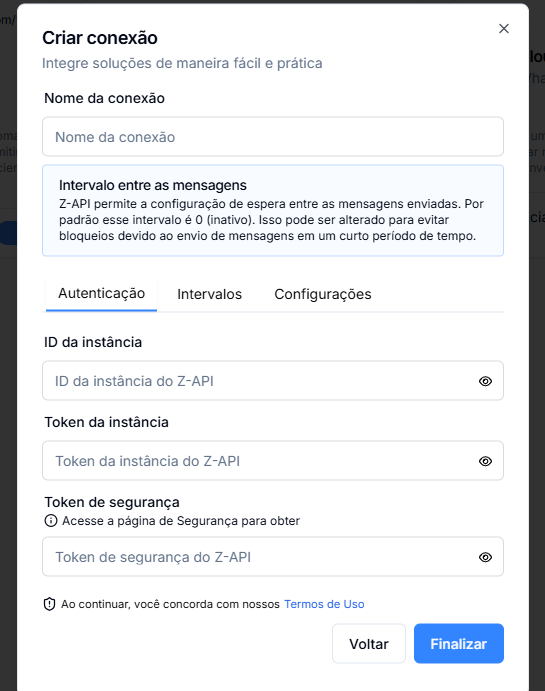Click the info icon under Token de segurança

[51, 521]
